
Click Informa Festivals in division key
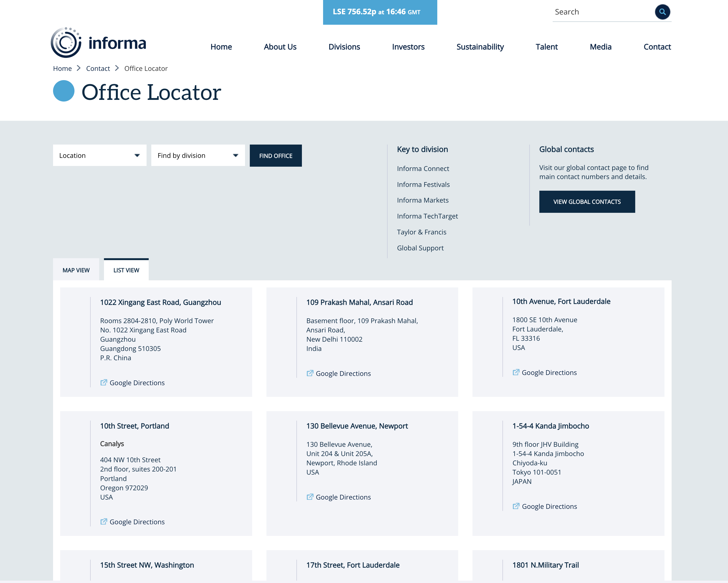tap(423, 184)
